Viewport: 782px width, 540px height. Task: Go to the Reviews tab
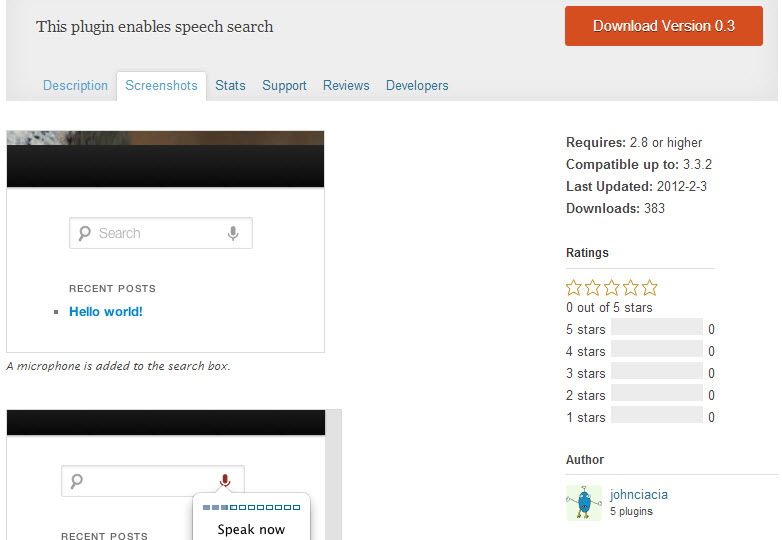(346, 86)
